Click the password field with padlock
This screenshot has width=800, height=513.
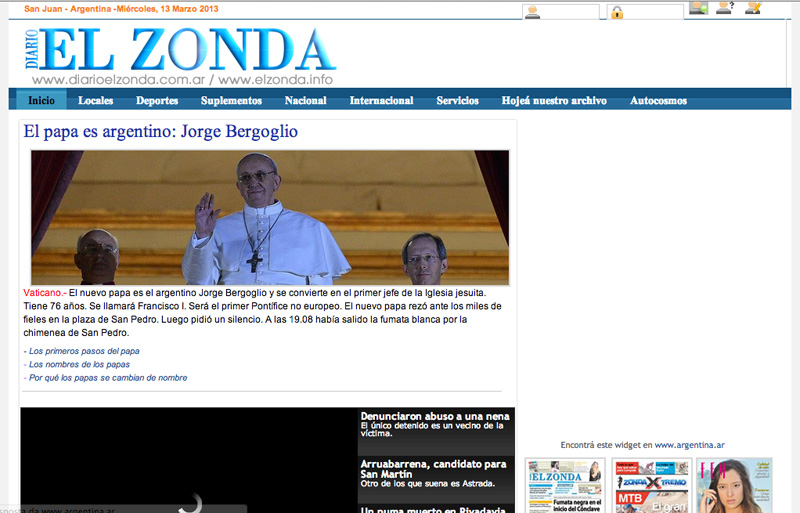654,13
